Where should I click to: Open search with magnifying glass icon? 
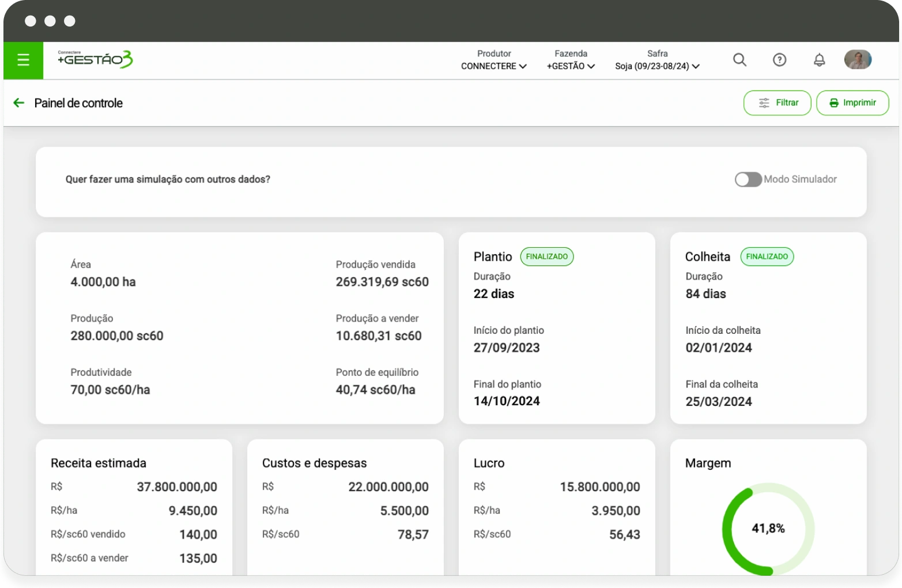tap(739, 60)
